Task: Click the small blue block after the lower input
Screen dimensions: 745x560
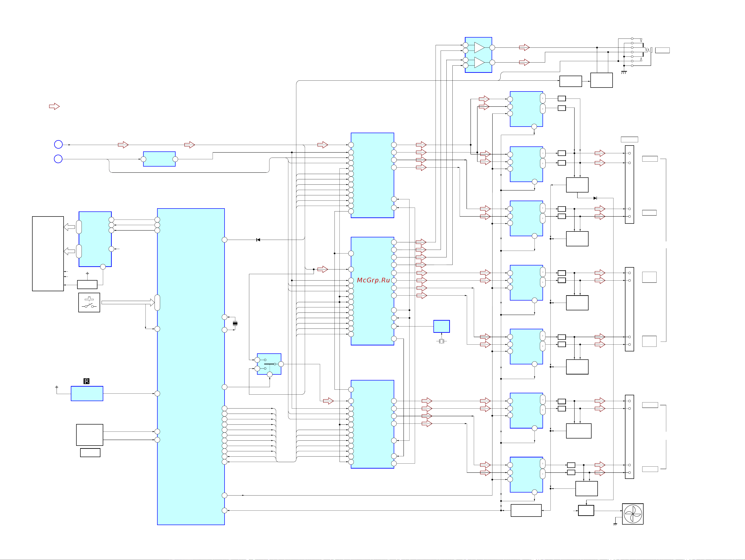Action: (159, 159)
